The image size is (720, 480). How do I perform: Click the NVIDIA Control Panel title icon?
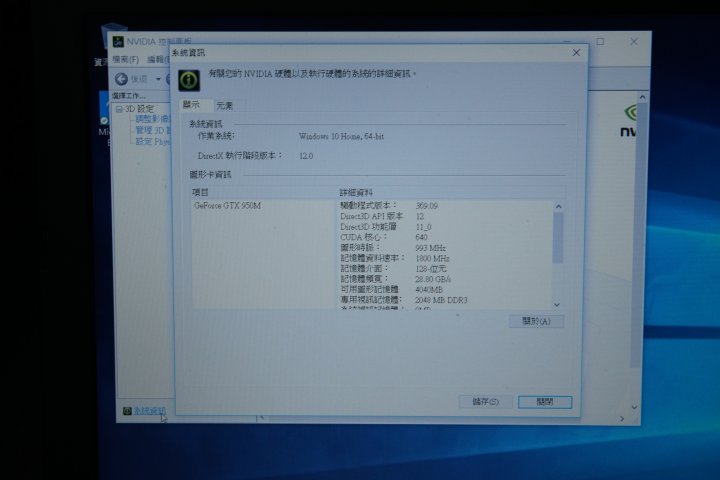pyautogui.click(x=118, y=42)
